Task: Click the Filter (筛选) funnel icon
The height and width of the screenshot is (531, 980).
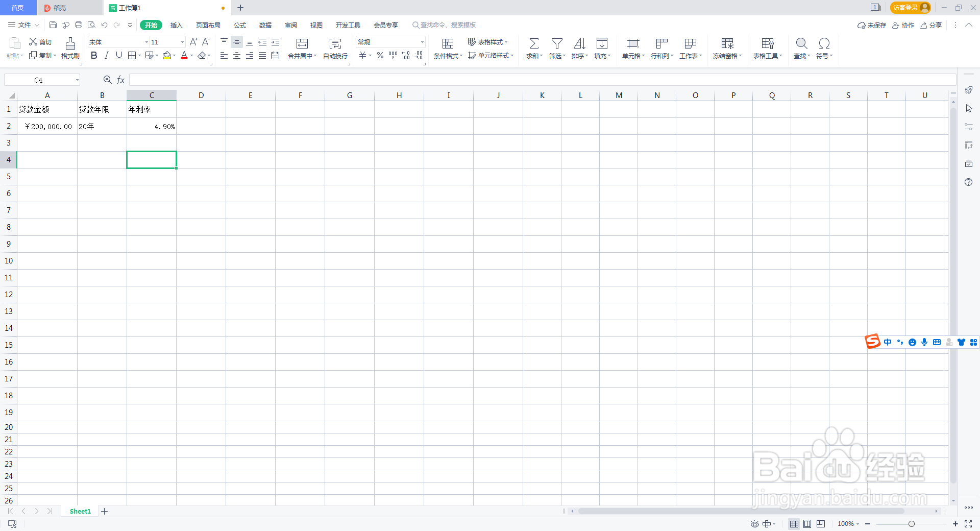Action: tap(557, 43)
